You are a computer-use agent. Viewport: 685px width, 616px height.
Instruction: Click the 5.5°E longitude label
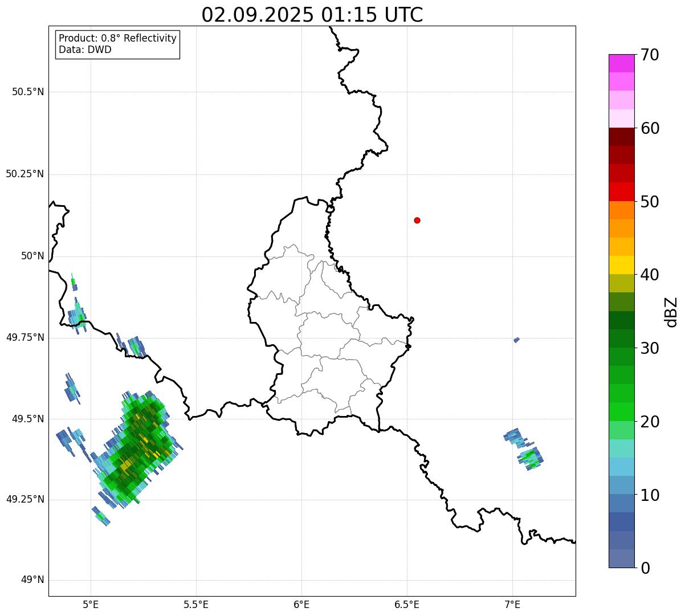pos(196,604)
